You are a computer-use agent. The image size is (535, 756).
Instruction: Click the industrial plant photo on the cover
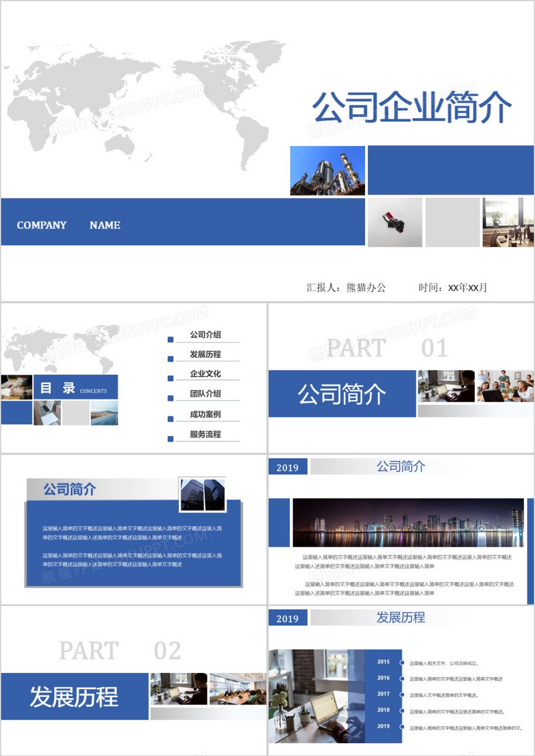pos(327,171)
